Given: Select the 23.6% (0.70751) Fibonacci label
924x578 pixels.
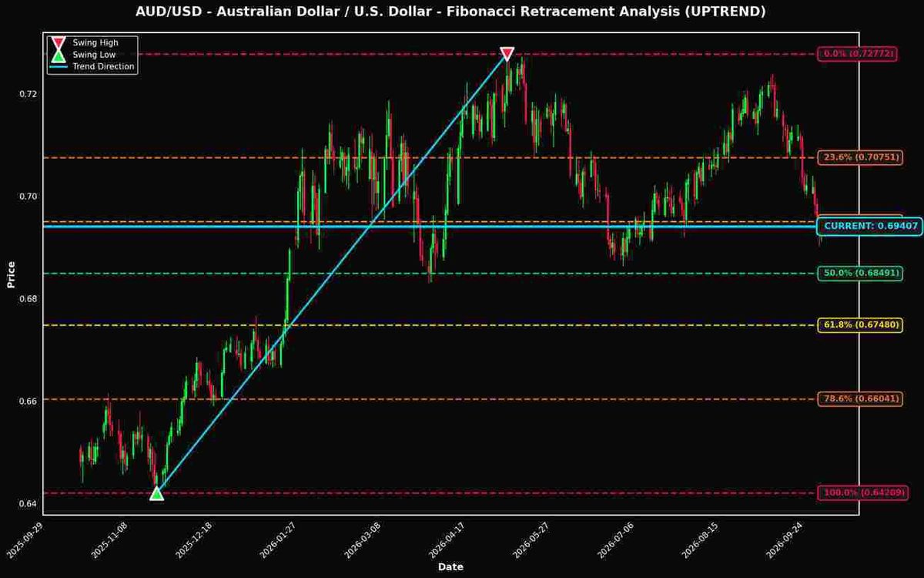Looking at the screenshot, I should (860, 157).
